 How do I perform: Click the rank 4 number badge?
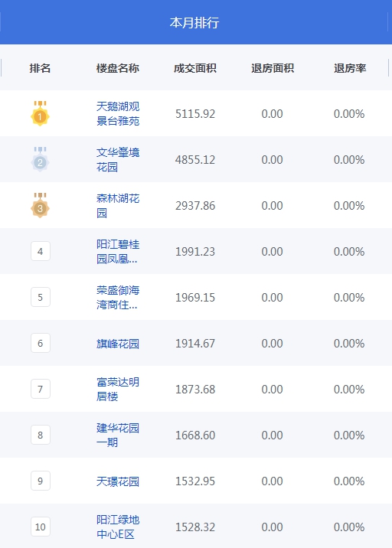(41, 251)
